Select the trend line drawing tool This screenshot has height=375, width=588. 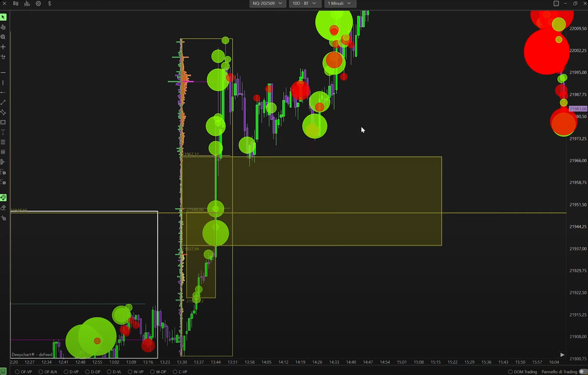pyautogui.click(x=3, y=103)
